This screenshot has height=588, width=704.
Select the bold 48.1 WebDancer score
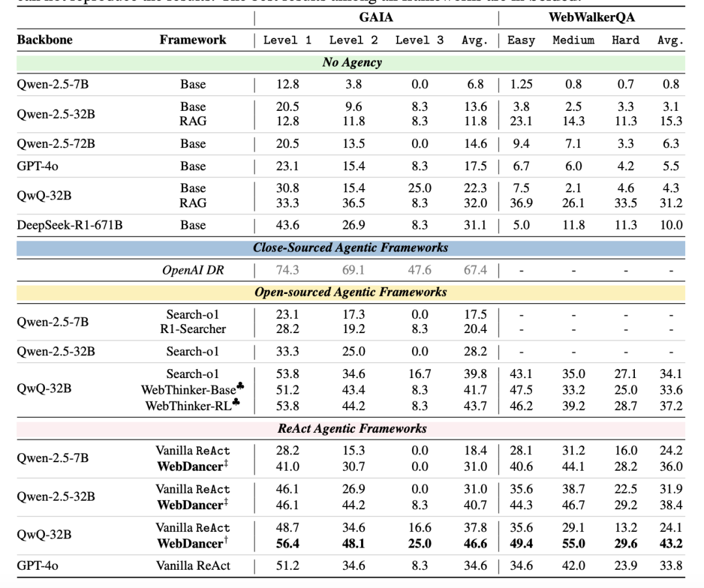[x=353, y=544]
